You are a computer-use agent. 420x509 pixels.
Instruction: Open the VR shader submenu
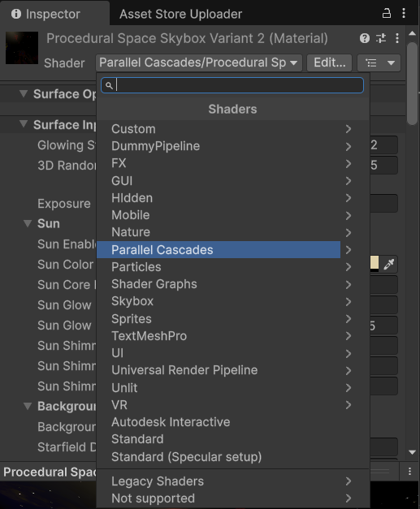pos(233,405)
